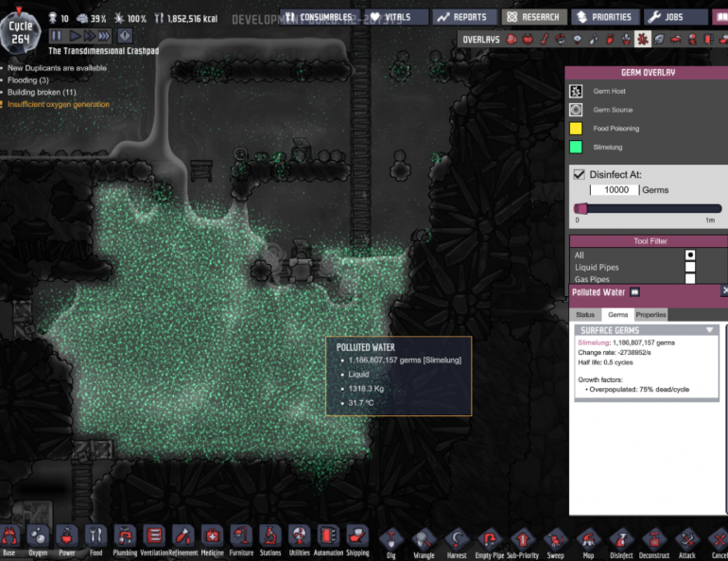The width and height of the screenshot is (728, 561).
Task: Open the Furniture build category
Action: 241,540
